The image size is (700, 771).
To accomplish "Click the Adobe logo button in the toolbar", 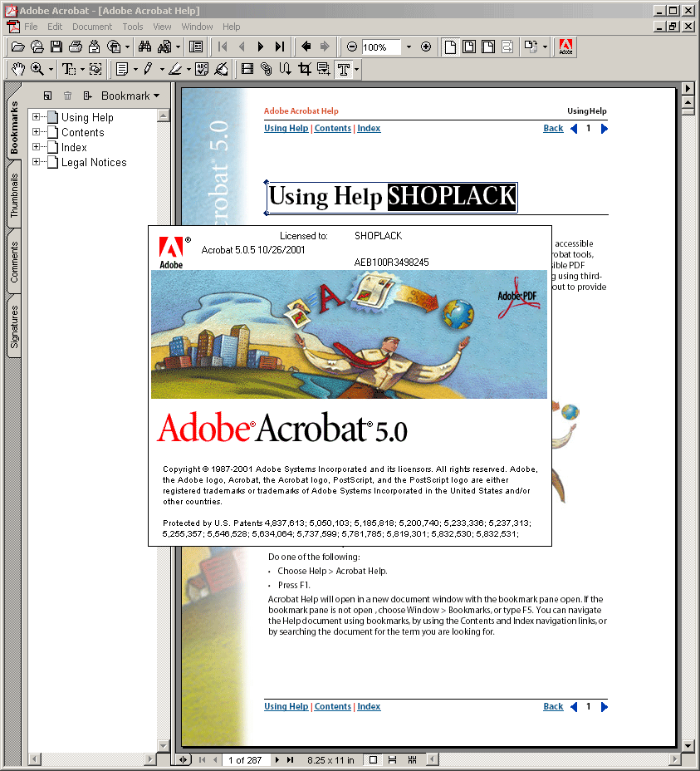I will point(565,47).
